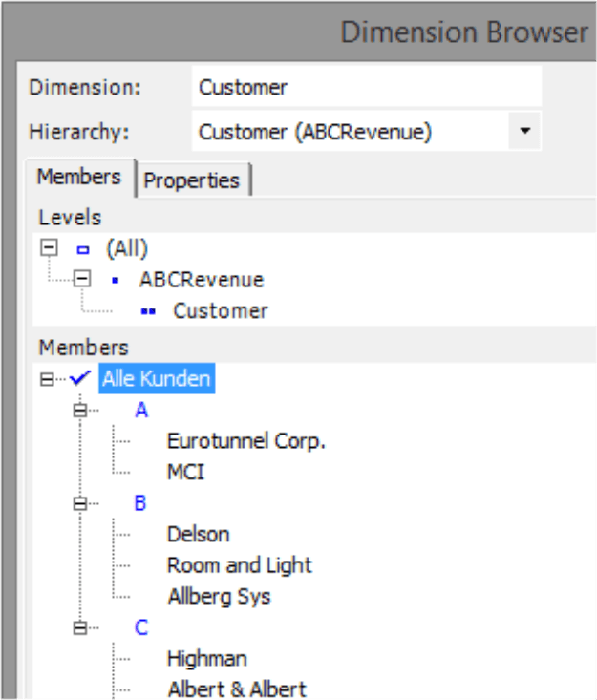
Task: Select Highman under group C
Action: 206,659
